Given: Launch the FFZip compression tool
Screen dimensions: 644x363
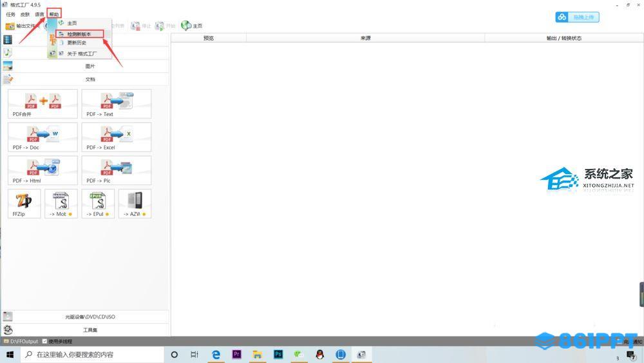Looking at the screenshot, I should tap(24, 204).
